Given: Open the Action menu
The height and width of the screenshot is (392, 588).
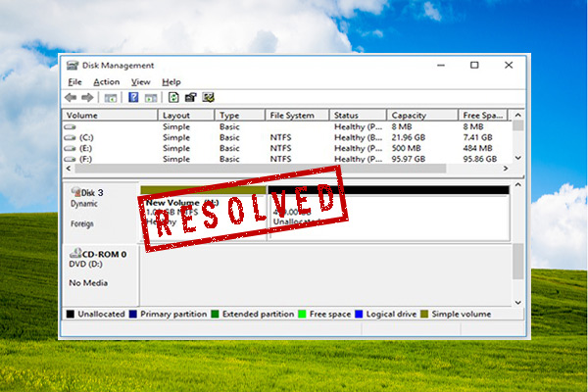Looking at the screenshot, I should (107, 82).
